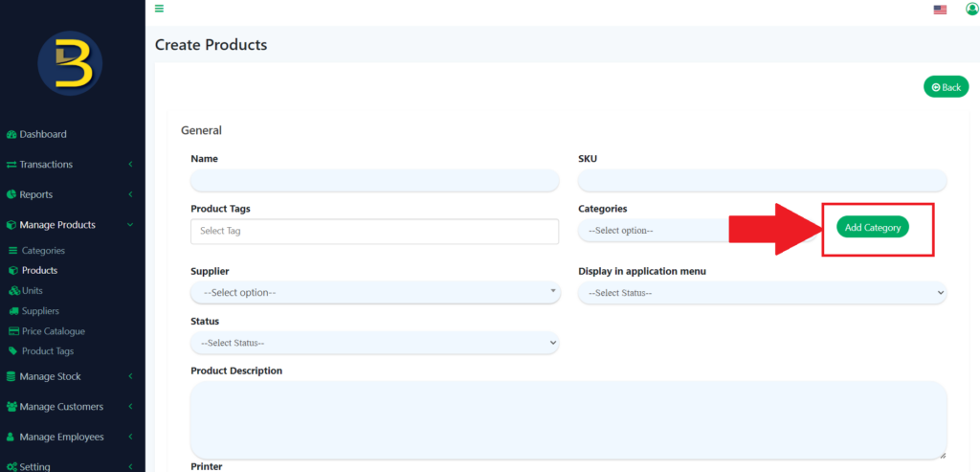The height and width of the screenshot is (472, 980).
Task: Click the green Back button
Action: coord(946,87)
